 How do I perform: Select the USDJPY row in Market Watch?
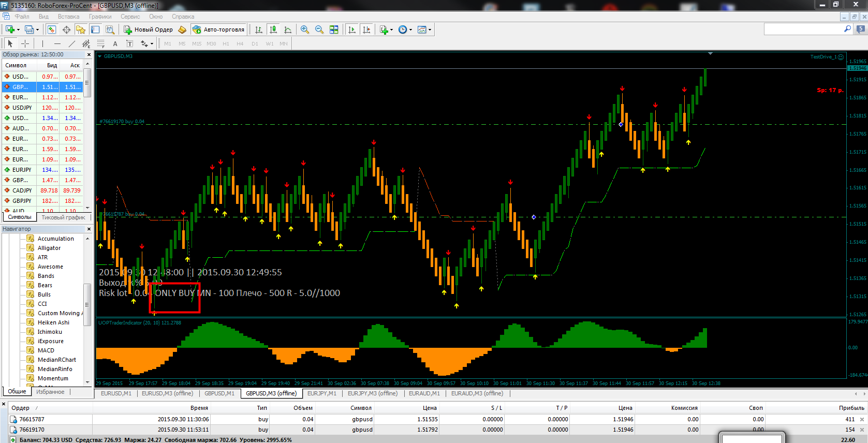pyautogui.click(x=42, y=108)
